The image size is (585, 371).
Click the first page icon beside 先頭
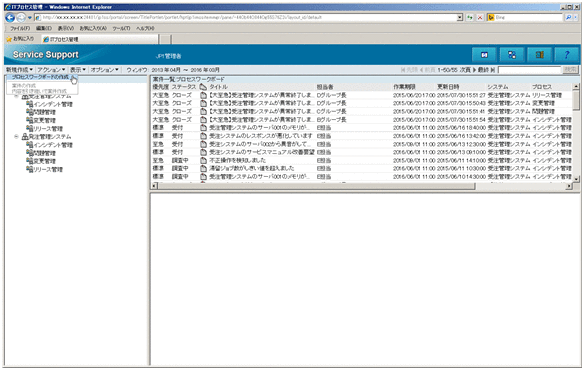[403, 70]
